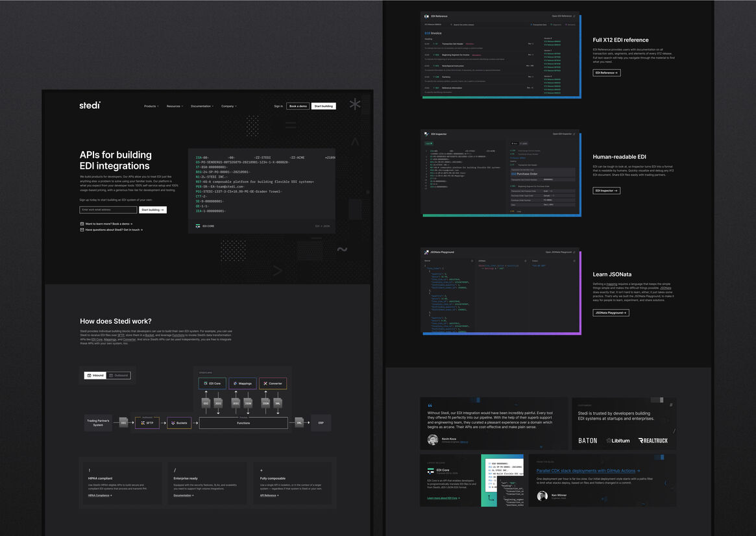Select the Mappings node in diagram

(x=243, y=384)
